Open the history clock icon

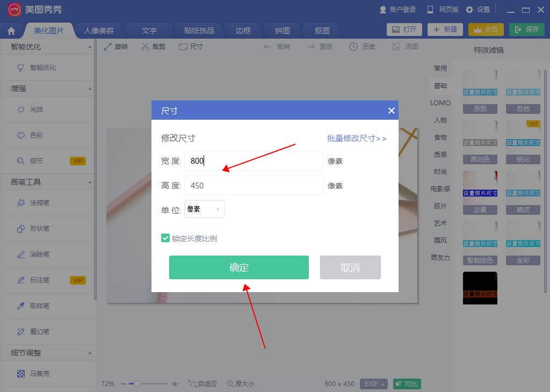tap(353, 47)
